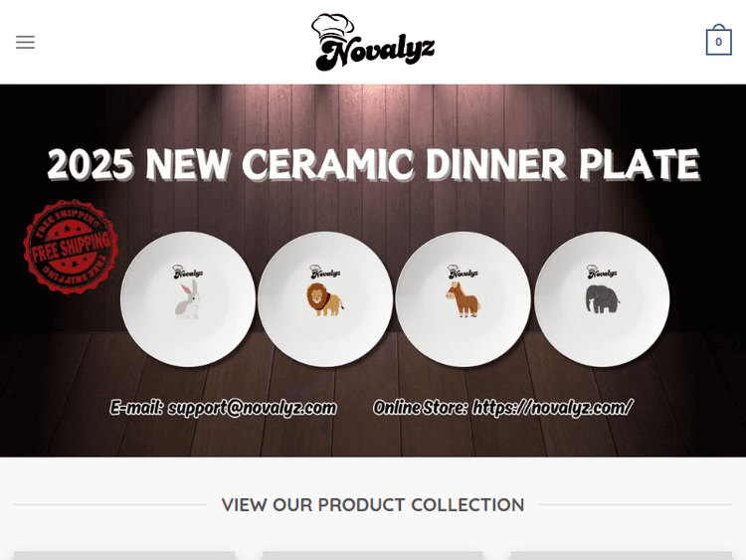Select the rabbit dinner plate

click(x=188, y=299)
